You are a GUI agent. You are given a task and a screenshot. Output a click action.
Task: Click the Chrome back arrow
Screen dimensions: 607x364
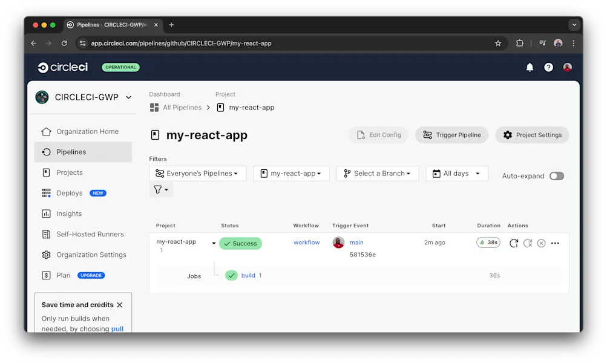tap(34, 44)
